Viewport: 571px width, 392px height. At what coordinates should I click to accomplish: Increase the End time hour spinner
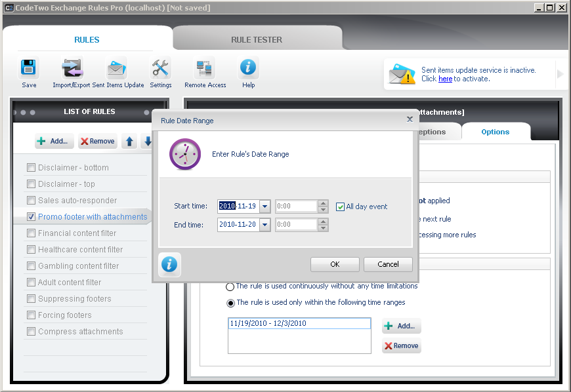[323, 222]
